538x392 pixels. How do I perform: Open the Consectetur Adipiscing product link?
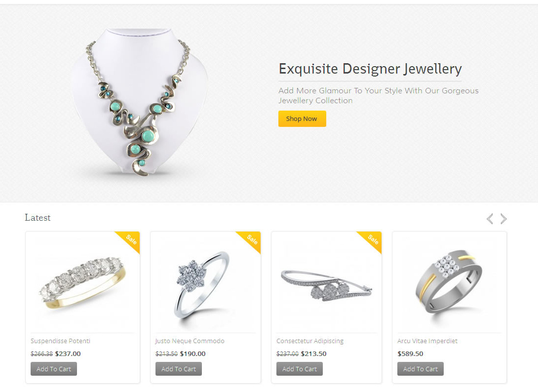click(x=310, y=341)
